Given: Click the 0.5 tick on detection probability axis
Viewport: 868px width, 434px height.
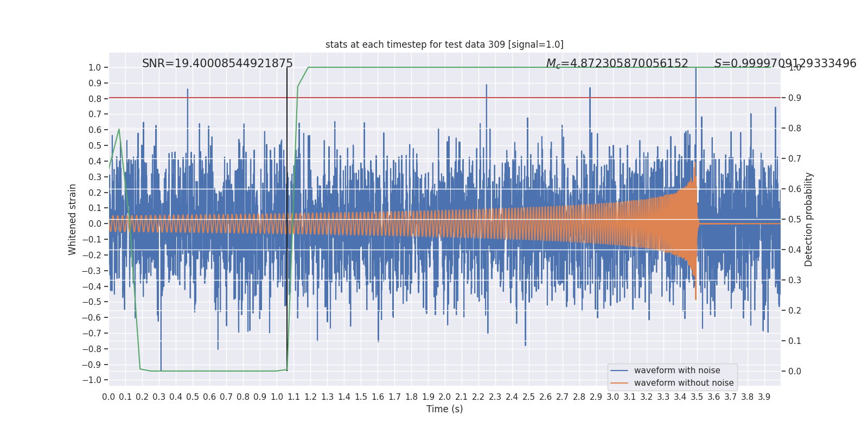Looking at the screenshot, I should [795, 219].
